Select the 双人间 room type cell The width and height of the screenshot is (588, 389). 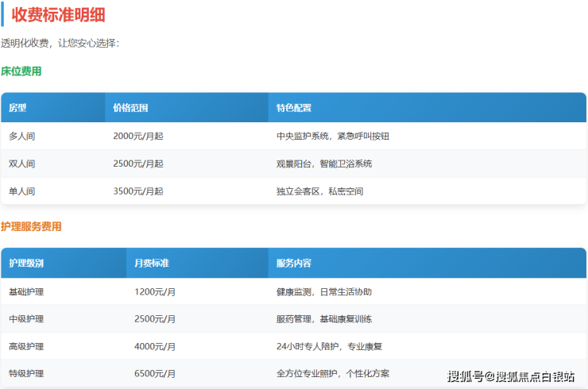[x=22, y=164]
